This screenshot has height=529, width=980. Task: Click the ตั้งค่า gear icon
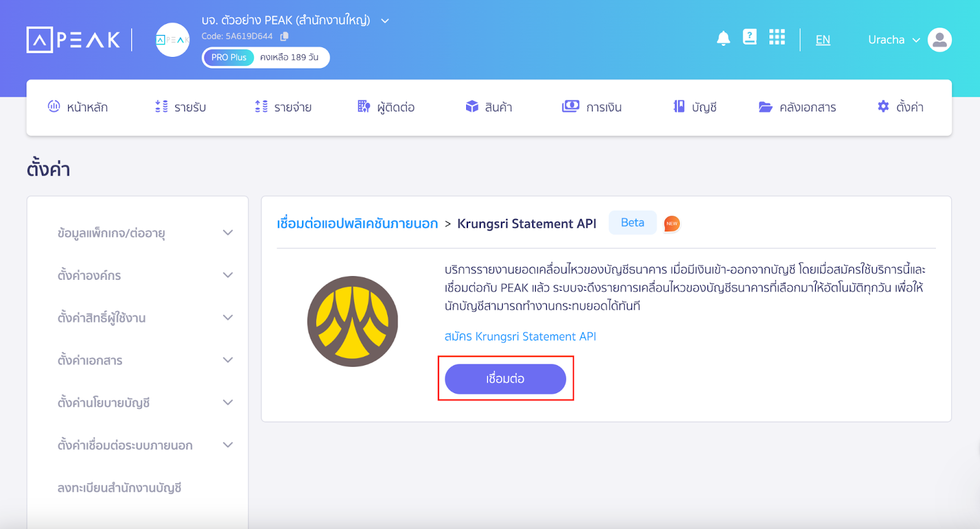883,107
